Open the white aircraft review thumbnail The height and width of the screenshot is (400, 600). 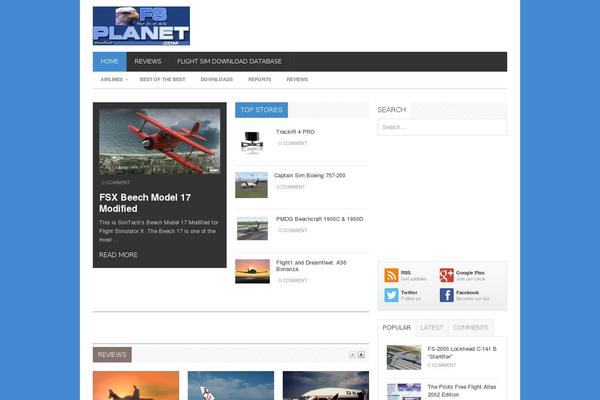tap(326, 385)
